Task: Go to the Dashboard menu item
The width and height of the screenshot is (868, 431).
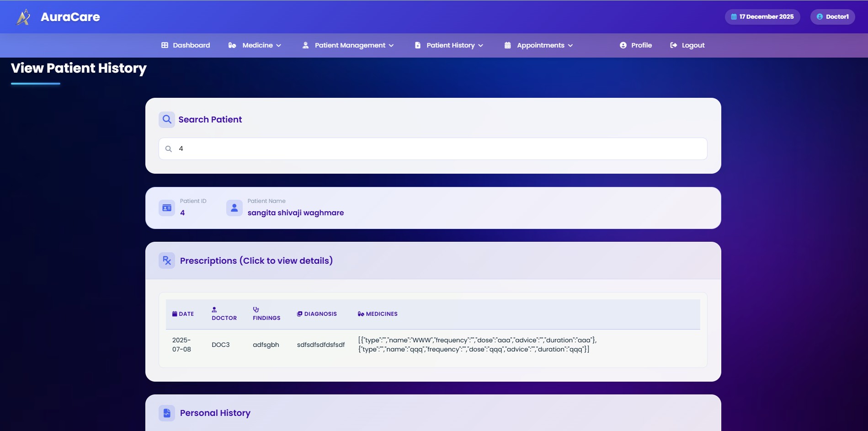Action: click(x=186, y=45)
